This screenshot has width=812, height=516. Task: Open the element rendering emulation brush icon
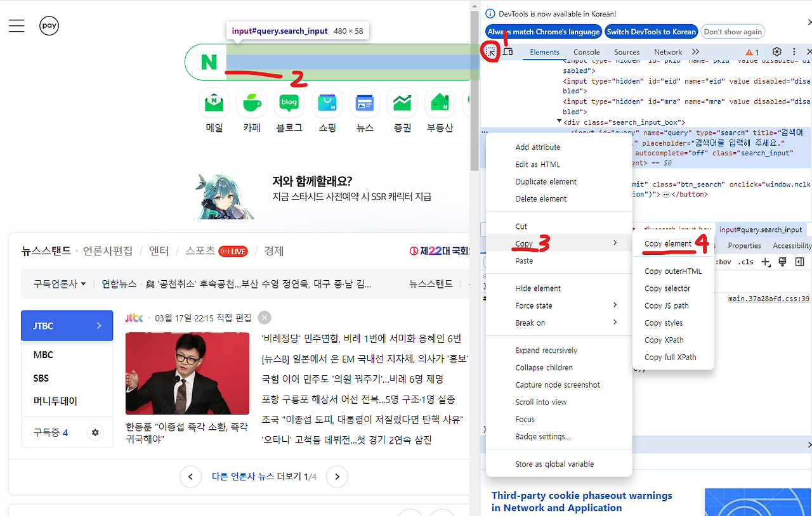(x=782, y=262)
